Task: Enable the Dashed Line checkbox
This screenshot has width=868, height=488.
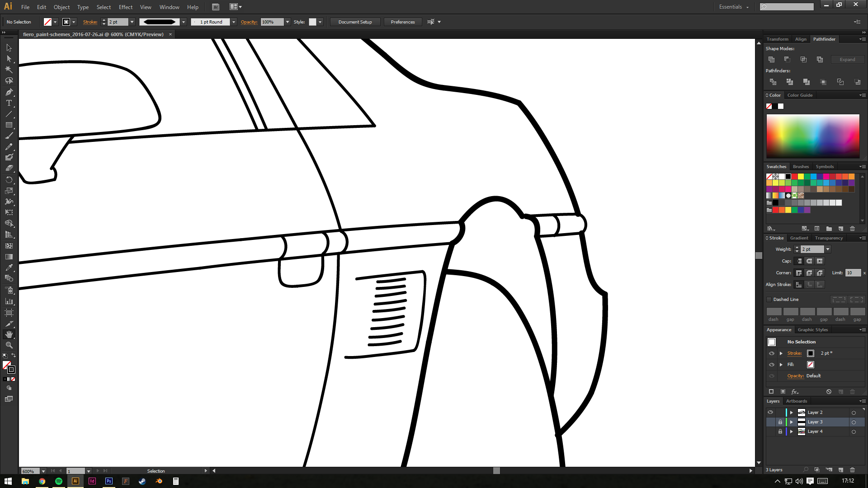Action: (x=769, y=300)
